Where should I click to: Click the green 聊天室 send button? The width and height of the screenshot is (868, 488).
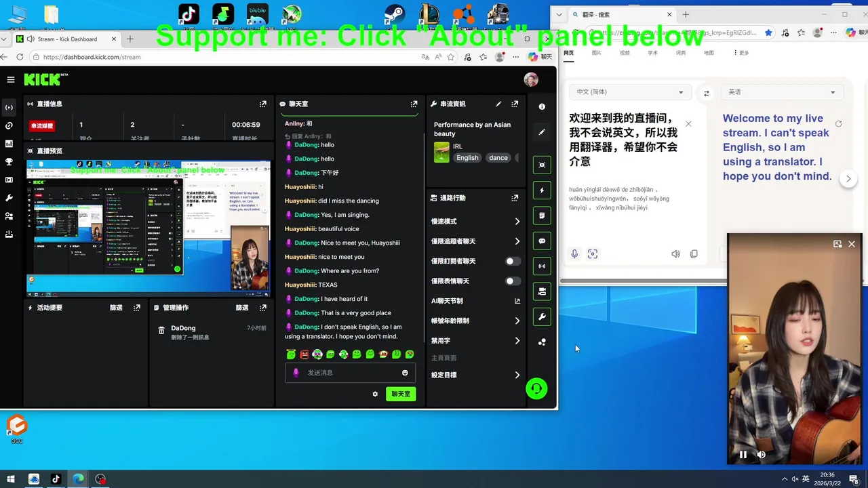401,394
